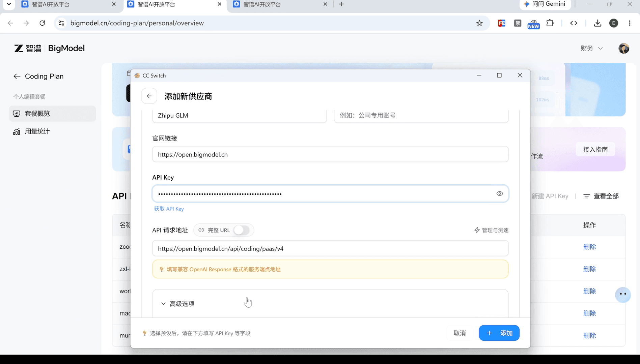This screenshot has height=364, width=640.
Task: Click the API Key input field
Action: point(330,193)
